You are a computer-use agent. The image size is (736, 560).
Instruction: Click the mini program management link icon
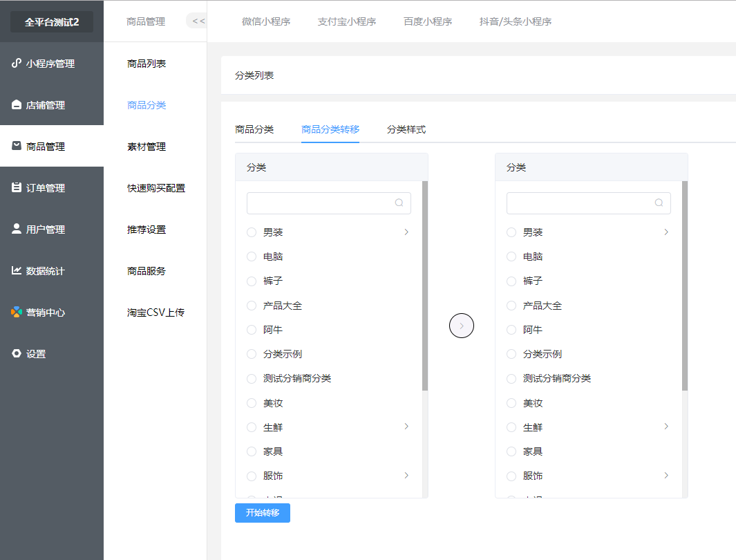[17, 64]
